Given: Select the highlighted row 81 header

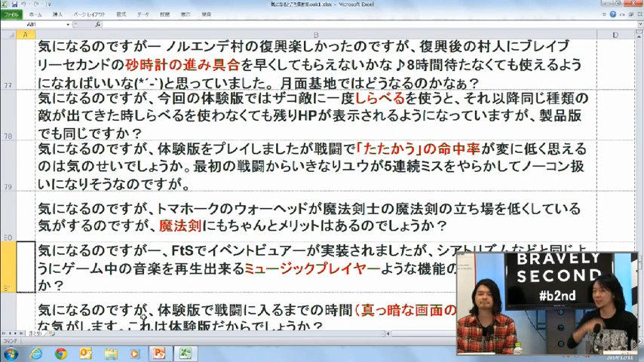Looking at the screenshot, I should coord(8,267).
